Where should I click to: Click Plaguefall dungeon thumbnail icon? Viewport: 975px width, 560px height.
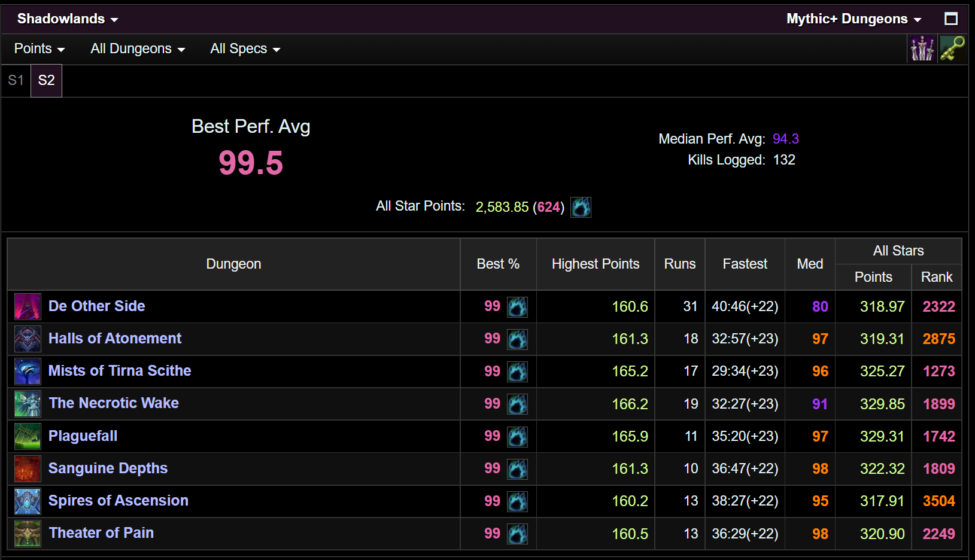tap(28, 436)
